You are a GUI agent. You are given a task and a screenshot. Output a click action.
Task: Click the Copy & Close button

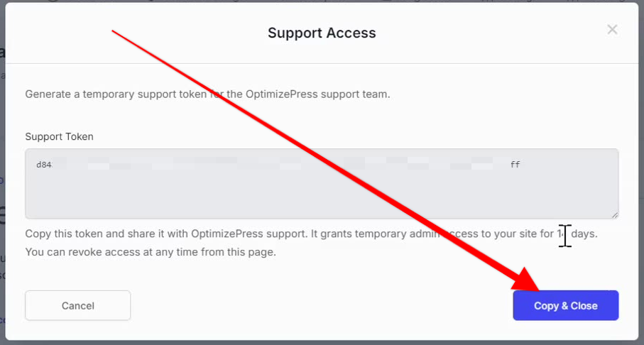click(x=566, y=305)
